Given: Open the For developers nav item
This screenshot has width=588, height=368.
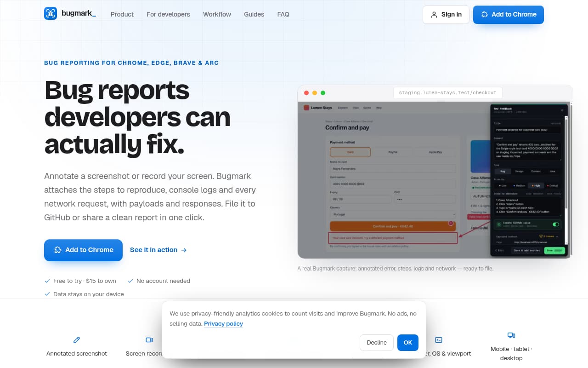Looking at the screenshot, I should [x=168, y=14].
